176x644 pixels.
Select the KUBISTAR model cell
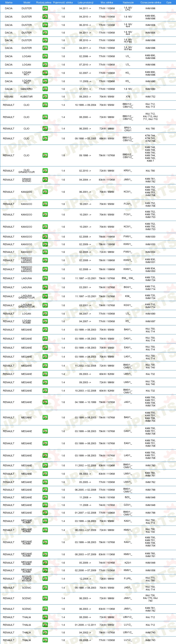click(27, 97)
